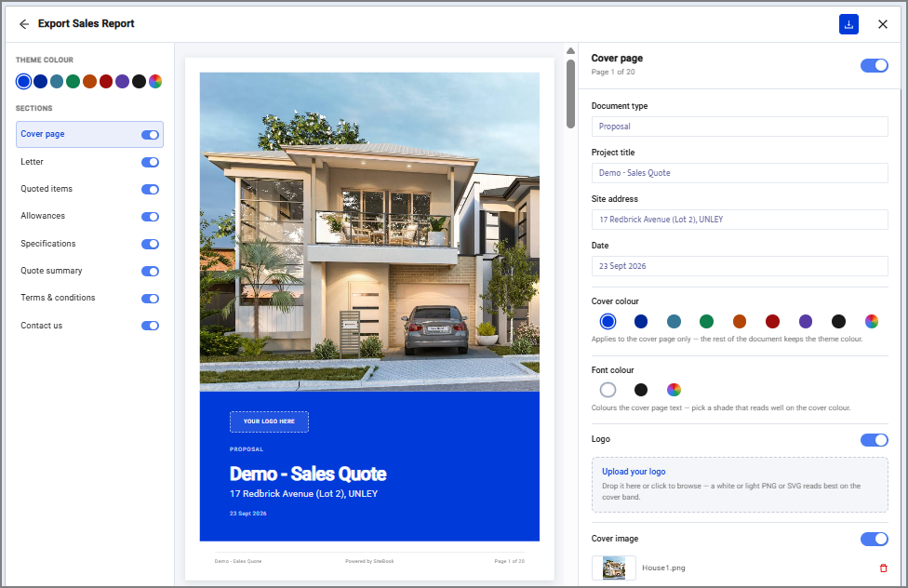
Task: Delete House1.png with the red trash icon
Action: [x=883, y=568]
